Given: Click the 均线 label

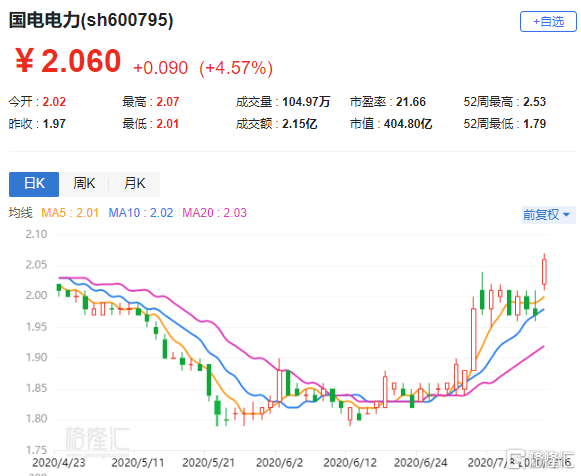Looking at the screenshot, I should [21, 213].
